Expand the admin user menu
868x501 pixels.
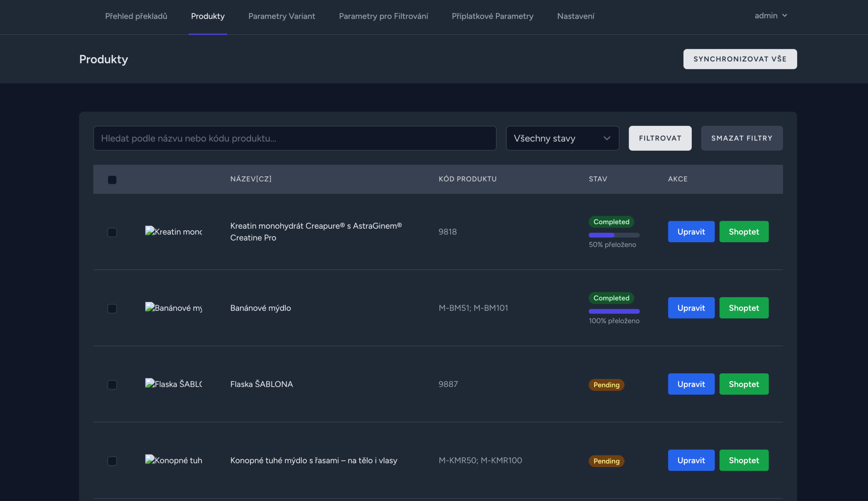point(771,16)
